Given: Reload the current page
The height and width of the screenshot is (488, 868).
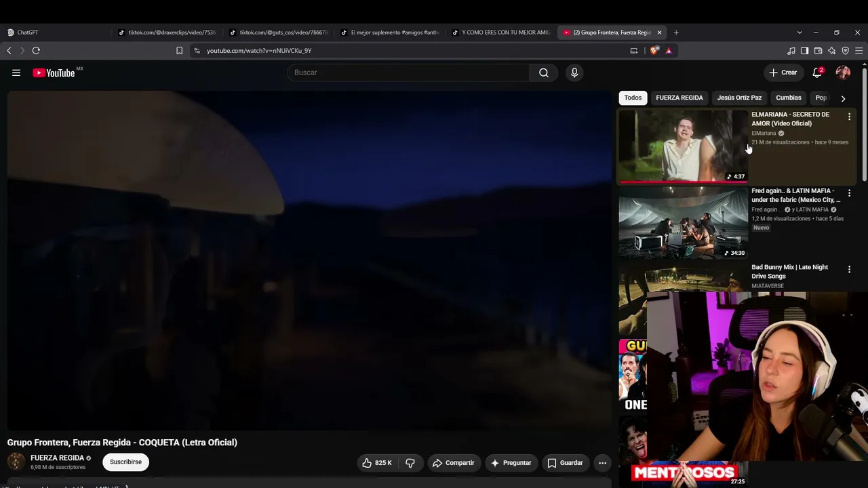Looking at the screenshot, I should click(x=36, y=51).
